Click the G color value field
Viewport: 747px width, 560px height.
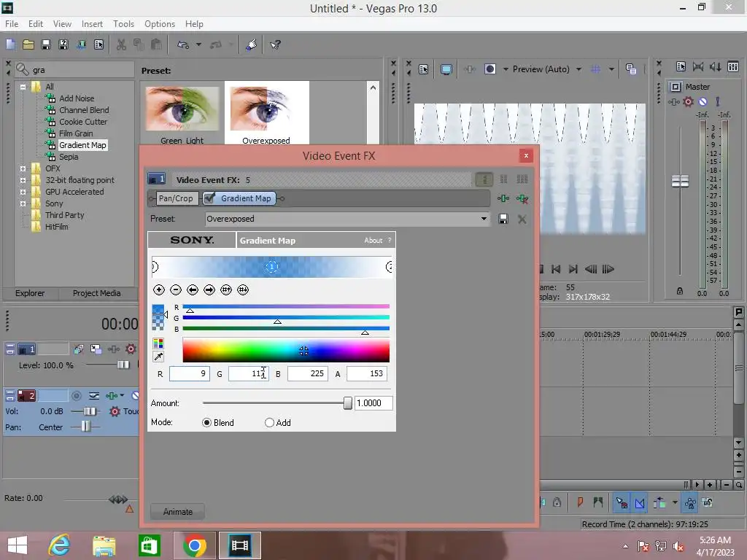coord(248,374)
